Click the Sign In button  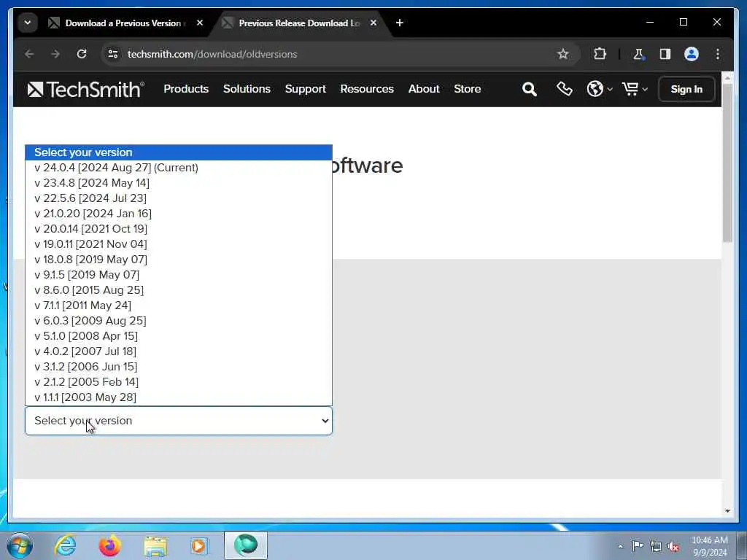tap(686, 89)
